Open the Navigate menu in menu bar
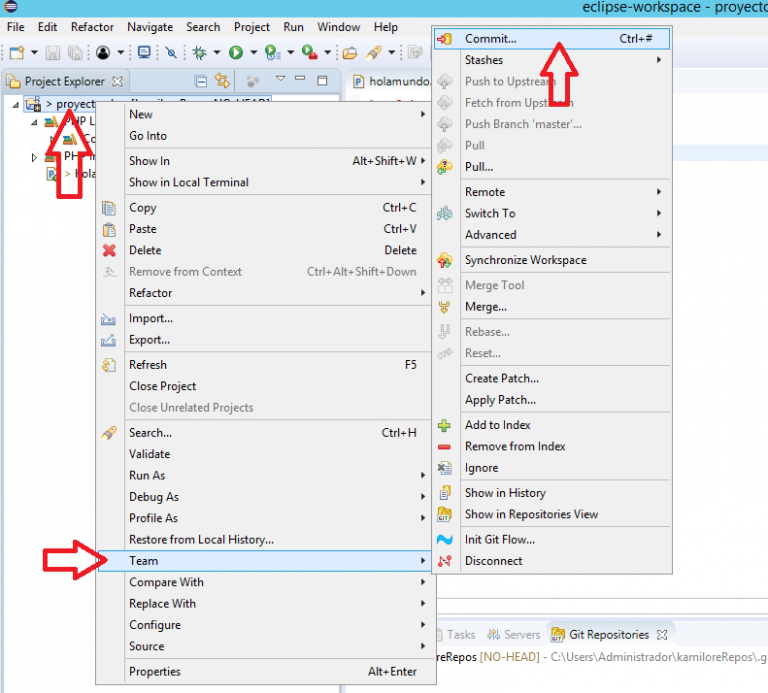Image resolution: width=768 pixels, height=693 pixels. click(x=150, y=27)
